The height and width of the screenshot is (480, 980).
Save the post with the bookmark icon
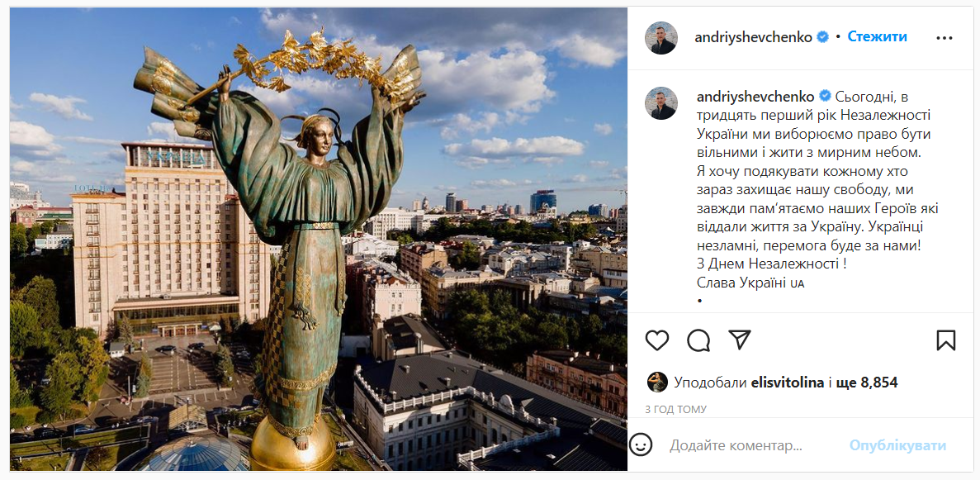click(x=945, y=340)
